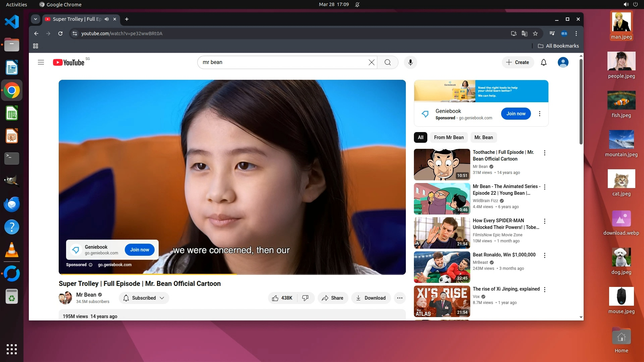Click the Share button
This screenshot has height=362, width=644.
(x=332, y=298)
